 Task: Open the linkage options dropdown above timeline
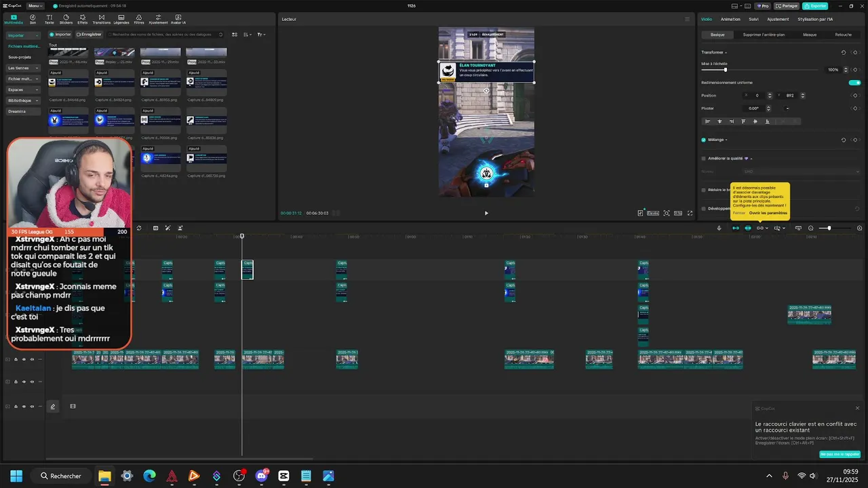[x=762, y=228]
